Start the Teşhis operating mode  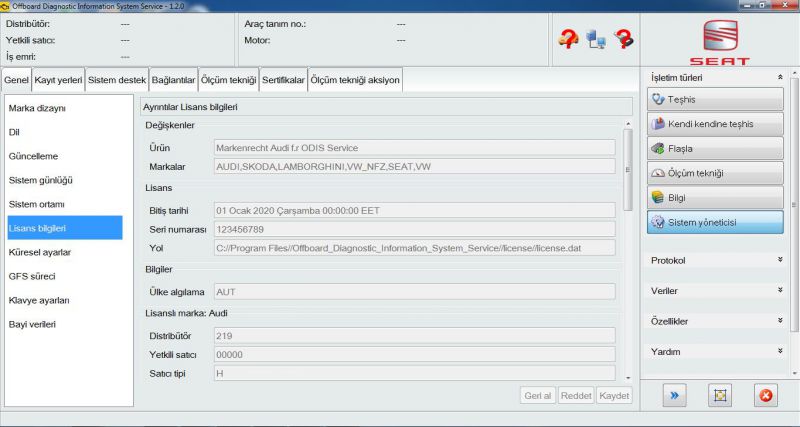pyautogui.click(x=715, y=99)
